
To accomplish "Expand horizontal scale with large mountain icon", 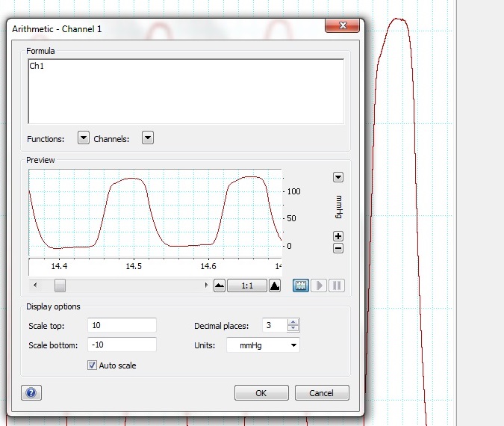I will 274,285.
